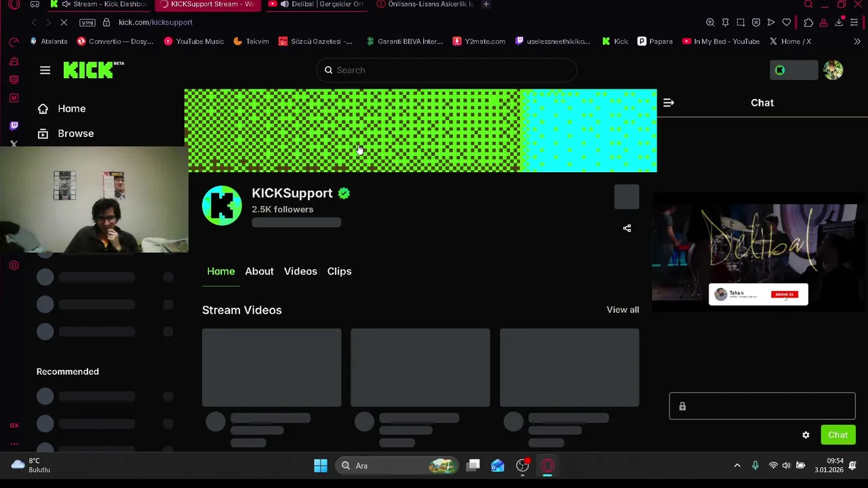The width and height of the screenshot is (868, 488).
Task: Click the verified badge beside KICKSupport
Action: [344, 193]
